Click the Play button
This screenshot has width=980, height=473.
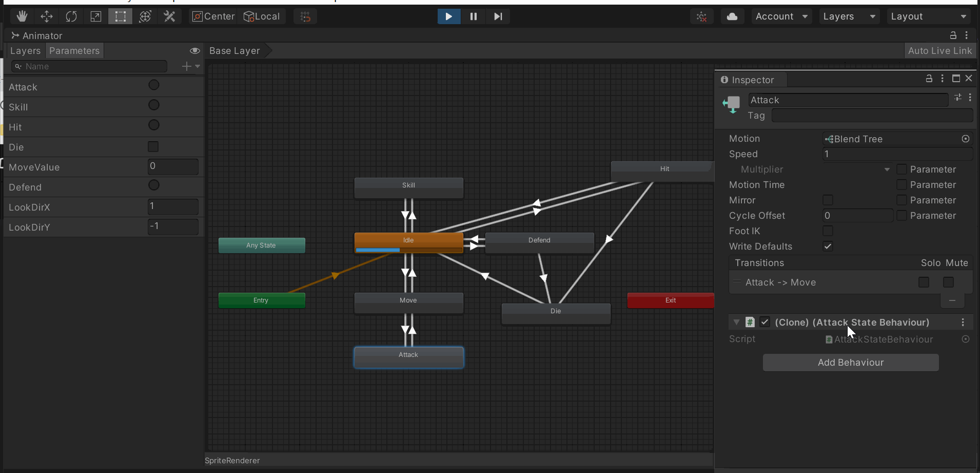(448, 16)
